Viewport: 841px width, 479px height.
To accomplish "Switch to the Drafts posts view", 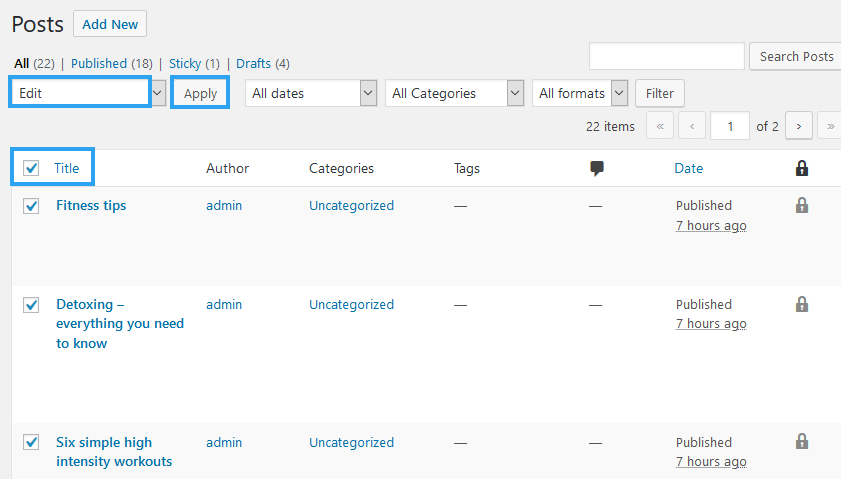I will pos(253,63).
